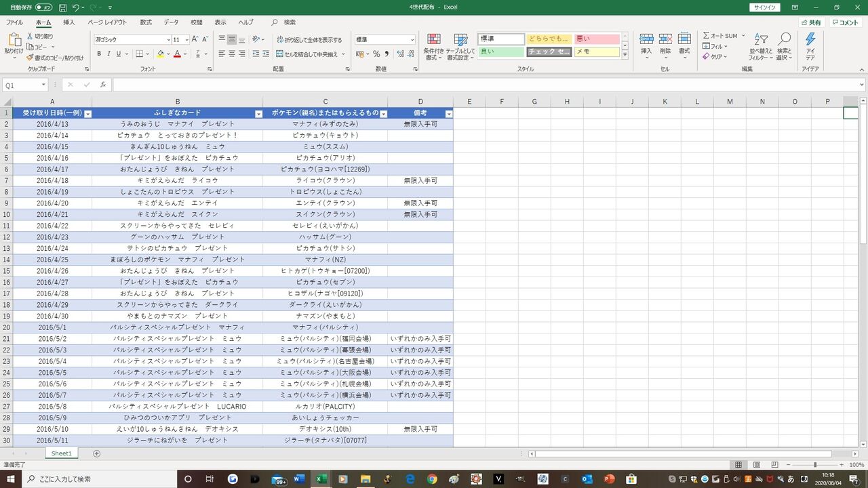Switch to Page Break Preview in status bar

pyautogui.click(x=775, y=465)
